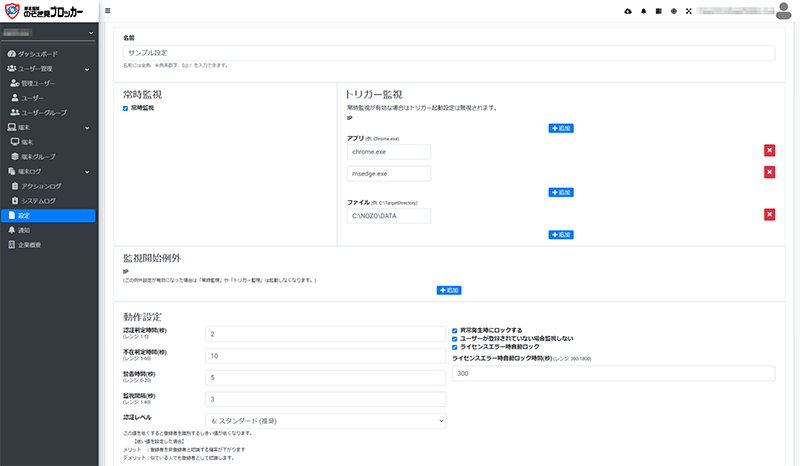Click the globe icon in the header
800x466 pixels.
tap(673, 11)
